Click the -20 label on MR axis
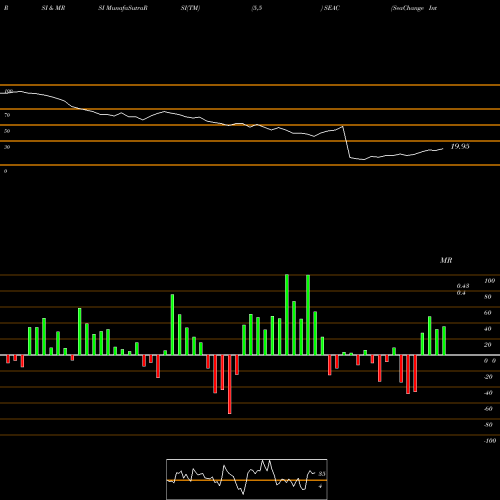500x500 pixels. click(488, 377)
